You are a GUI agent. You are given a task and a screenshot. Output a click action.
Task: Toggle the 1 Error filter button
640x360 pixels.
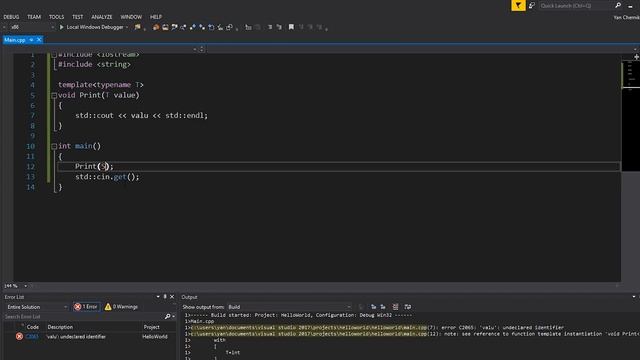pyautogui.click(x=86, y=307)
